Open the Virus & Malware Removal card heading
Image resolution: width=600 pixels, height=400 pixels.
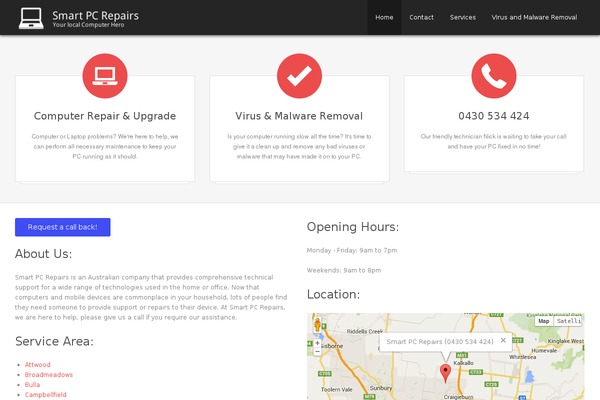pos(299,116)
